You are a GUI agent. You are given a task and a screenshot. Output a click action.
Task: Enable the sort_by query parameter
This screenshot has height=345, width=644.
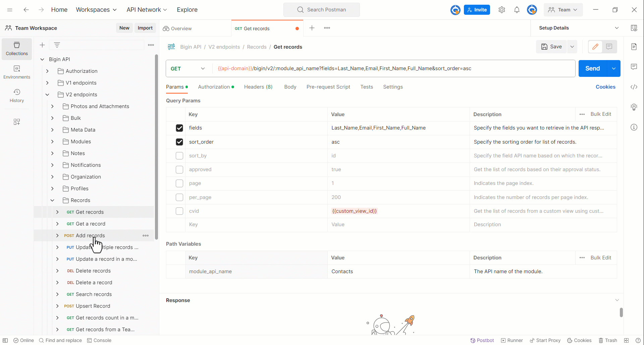179,156
